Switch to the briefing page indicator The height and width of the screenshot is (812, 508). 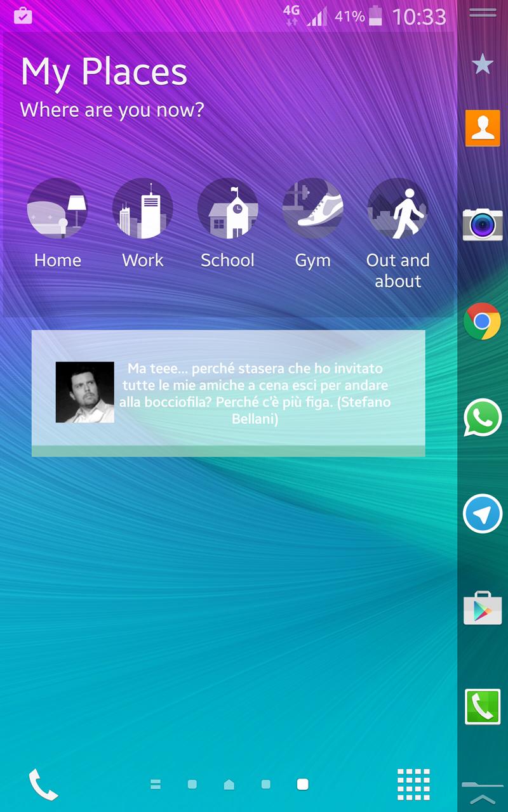pos(156,785)
